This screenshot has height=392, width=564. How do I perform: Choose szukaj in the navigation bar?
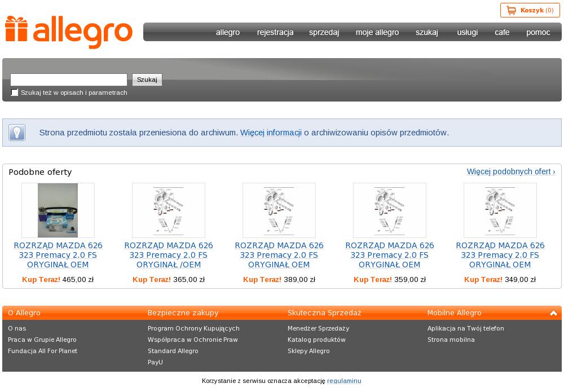click(427, 32)
